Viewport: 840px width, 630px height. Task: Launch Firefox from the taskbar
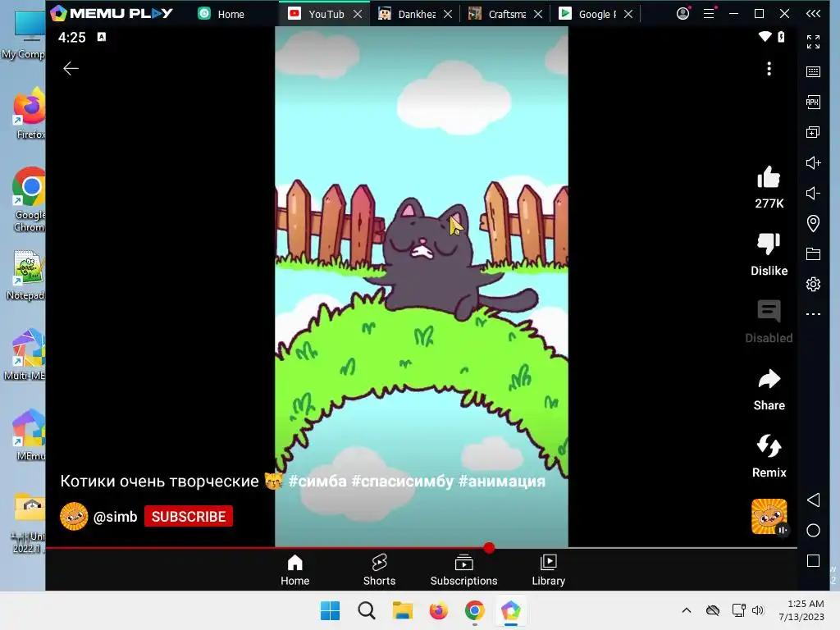coord(438,610)
